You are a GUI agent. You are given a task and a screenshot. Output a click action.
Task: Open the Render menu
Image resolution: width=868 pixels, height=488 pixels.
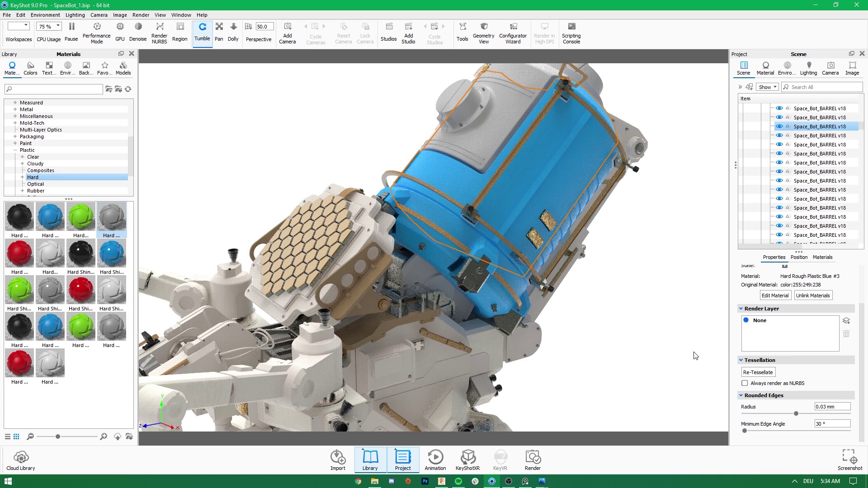click(141, 15)
